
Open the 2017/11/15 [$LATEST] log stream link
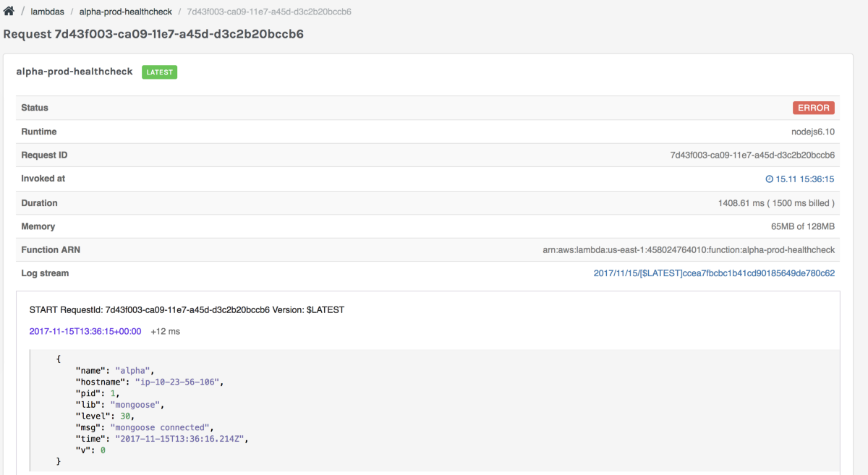tap(714, 273)
